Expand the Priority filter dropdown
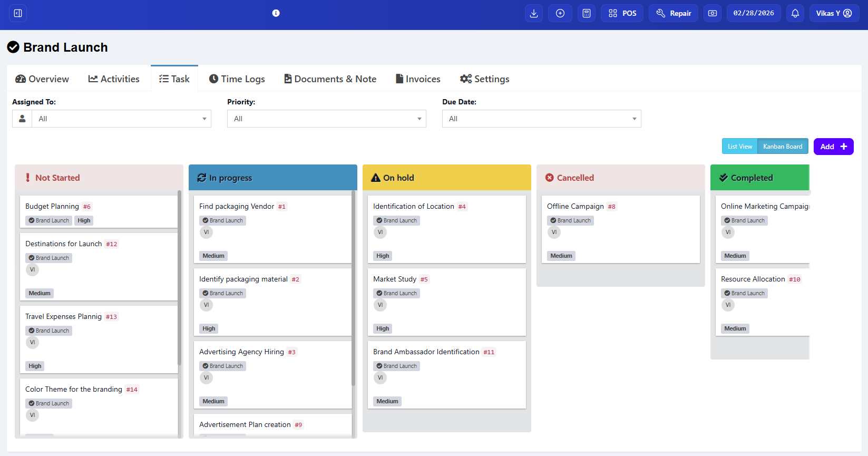868x456 pixels. point(327,119)
